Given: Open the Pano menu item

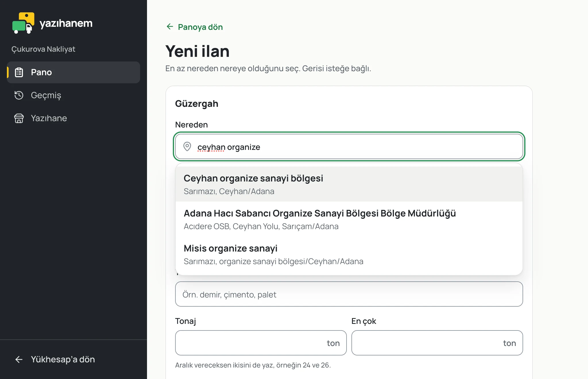Looking at the screenshot, I should [x=73, y=72].
